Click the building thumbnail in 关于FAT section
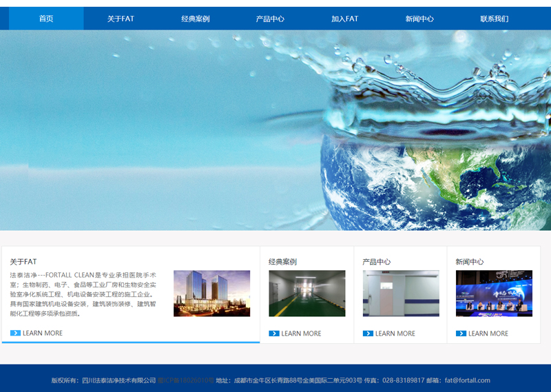Screen dimensions: 551x392 [211, 293]
